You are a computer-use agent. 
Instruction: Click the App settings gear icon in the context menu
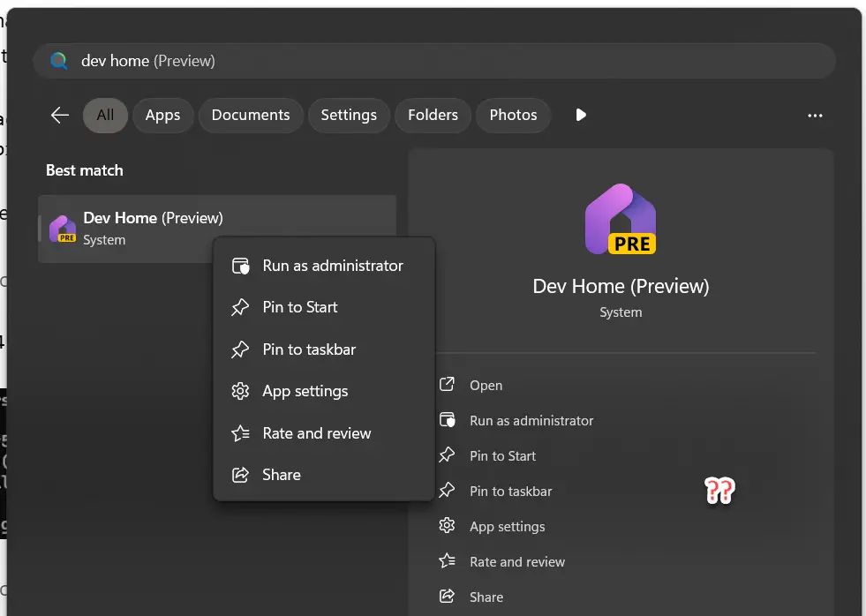coord(240,391)
